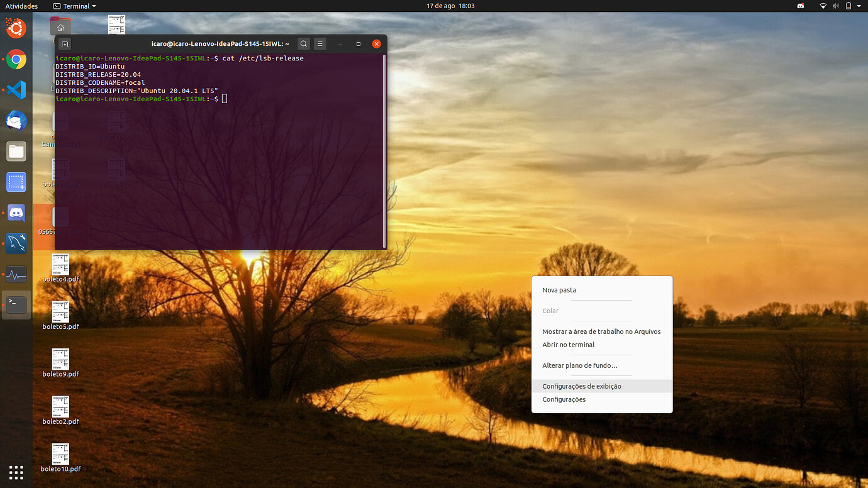
Task: Select Configurações in the context menu
Action: click(602, 399)
